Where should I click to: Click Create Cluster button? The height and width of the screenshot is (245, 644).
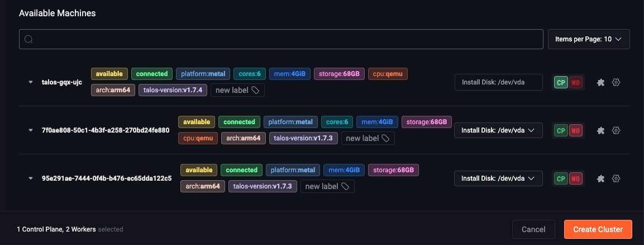598,229
